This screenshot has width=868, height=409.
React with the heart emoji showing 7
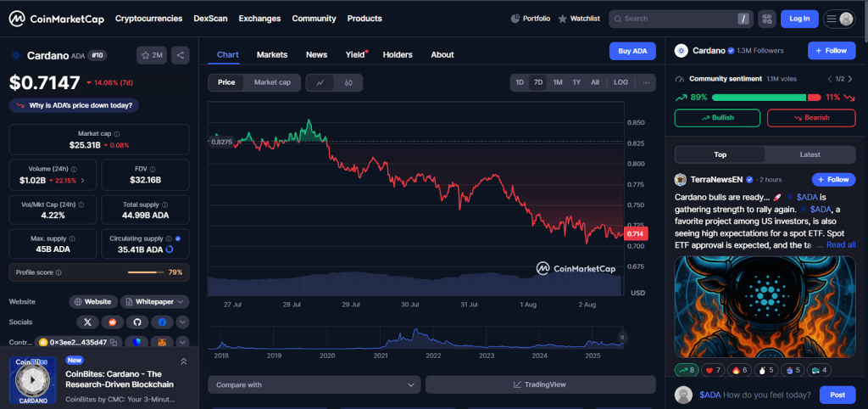click(x=712, y=370)
